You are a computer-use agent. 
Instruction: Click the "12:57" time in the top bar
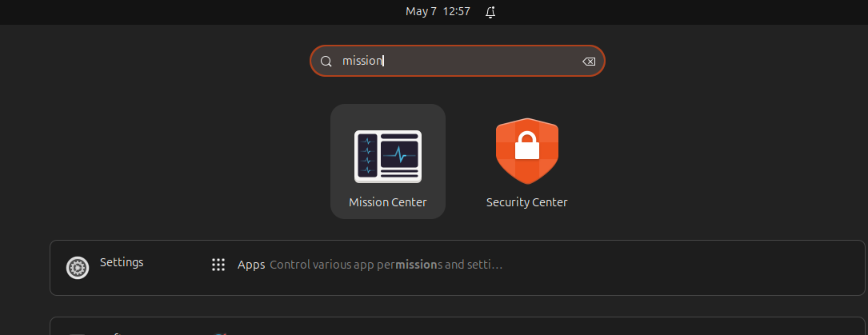456,12
